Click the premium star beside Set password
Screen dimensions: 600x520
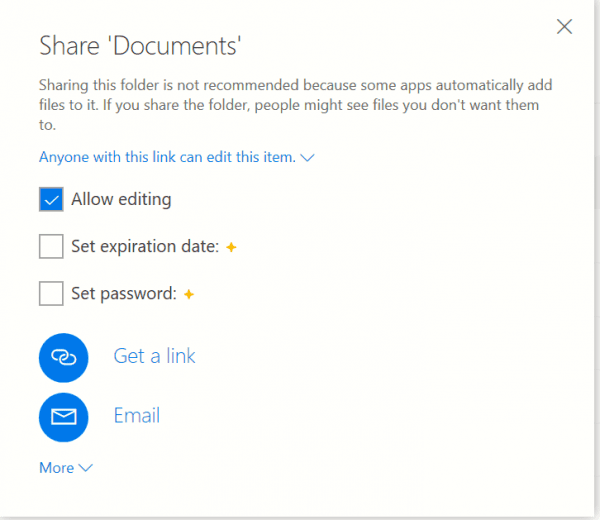pos(188,294)
